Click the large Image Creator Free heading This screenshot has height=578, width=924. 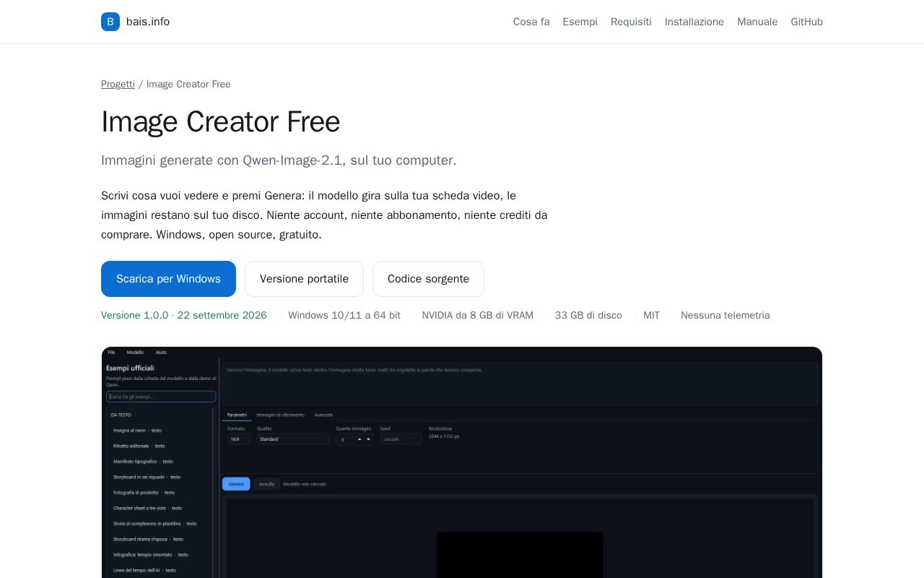pos(220,121)
